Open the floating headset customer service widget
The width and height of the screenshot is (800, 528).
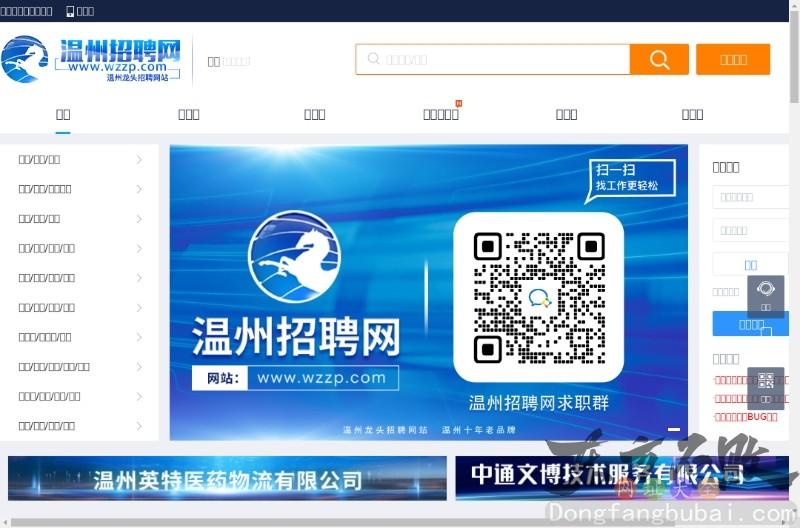pos(765,297)
